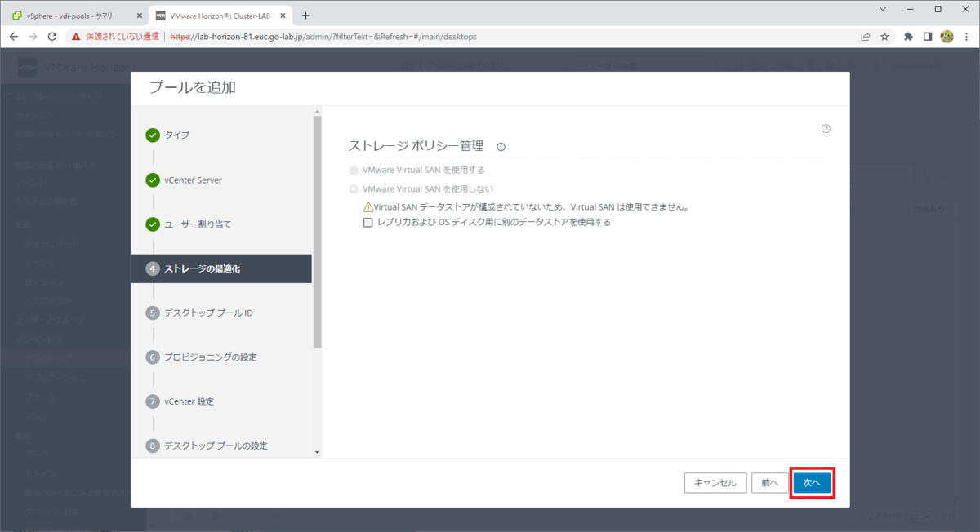Click the キャンセル button
The image size is (980, 532).
[715, 483]
